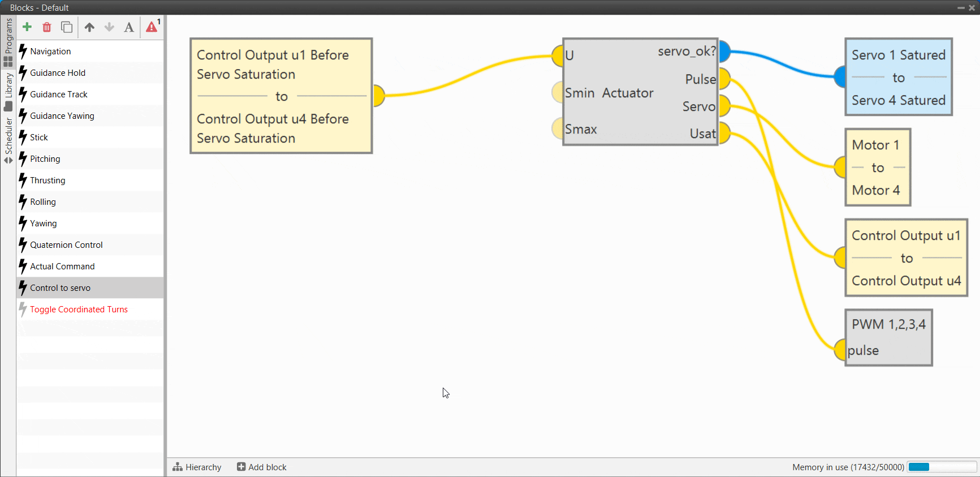Switch to the Programs side tab

pos(8,42)
